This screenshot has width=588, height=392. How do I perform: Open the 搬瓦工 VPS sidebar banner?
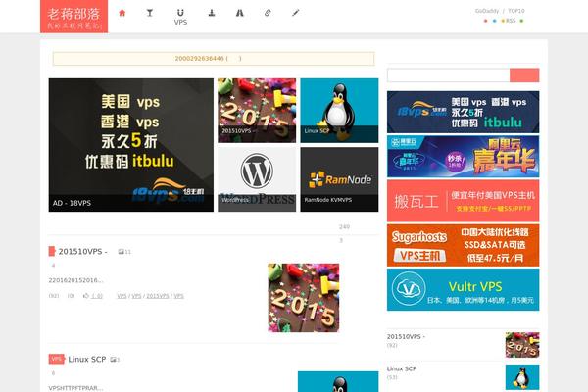pyautogui.click(x=464, y=201)
